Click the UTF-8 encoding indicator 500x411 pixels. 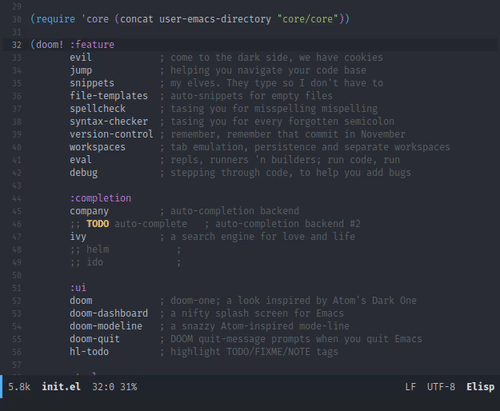click(441, 387)
